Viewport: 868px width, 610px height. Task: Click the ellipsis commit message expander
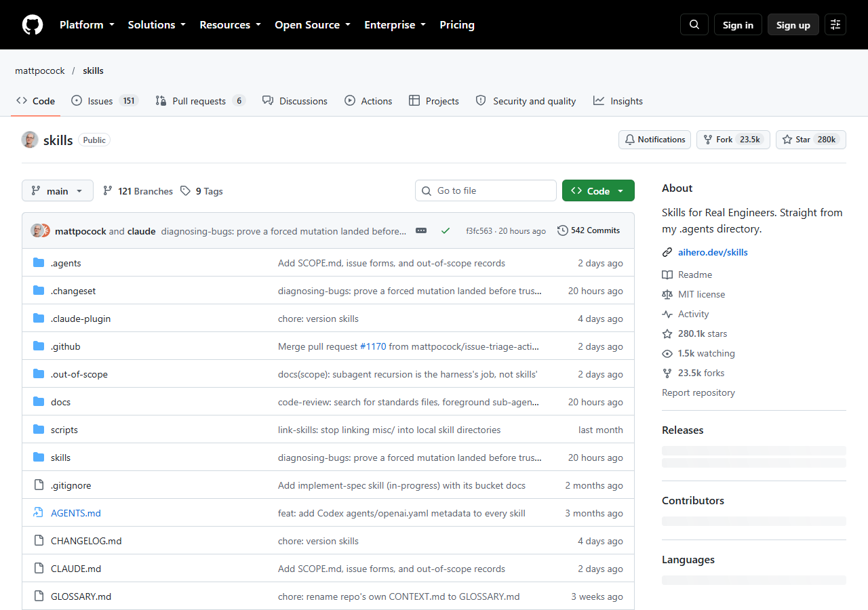point(421,230)
